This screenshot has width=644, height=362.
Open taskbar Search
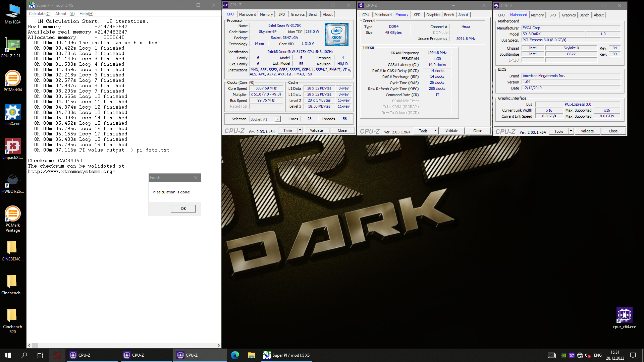(24, 355)
